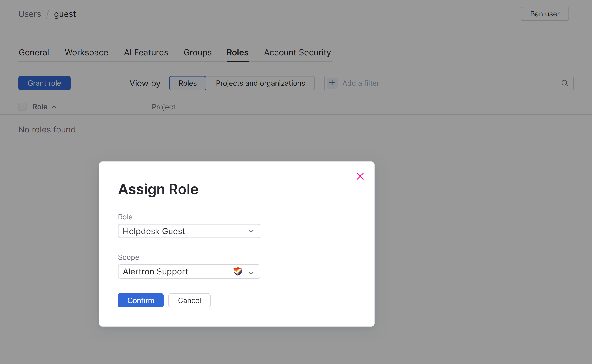This screenshot has width=592, height=364.
Task: Click the Ban user button
Action: tap(545, 14)
